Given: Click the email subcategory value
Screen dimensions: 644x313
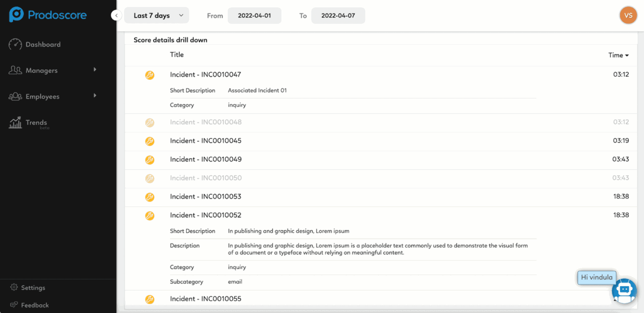Looking at the screenshot, I should 235,282.
